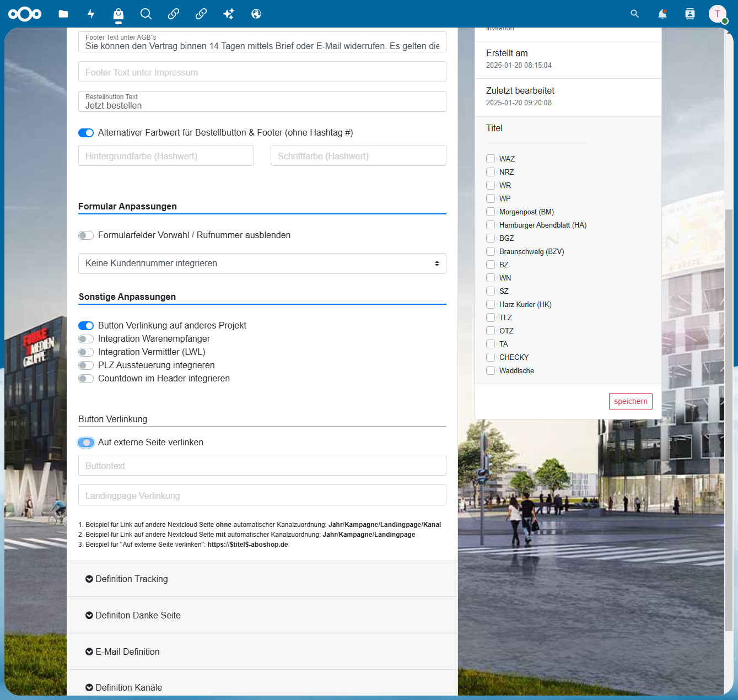Viewport: 738px width, 700px height.
Task: Click Footer Text unter Impressum field
Action: pyautogui.click(x=262, y=72)
